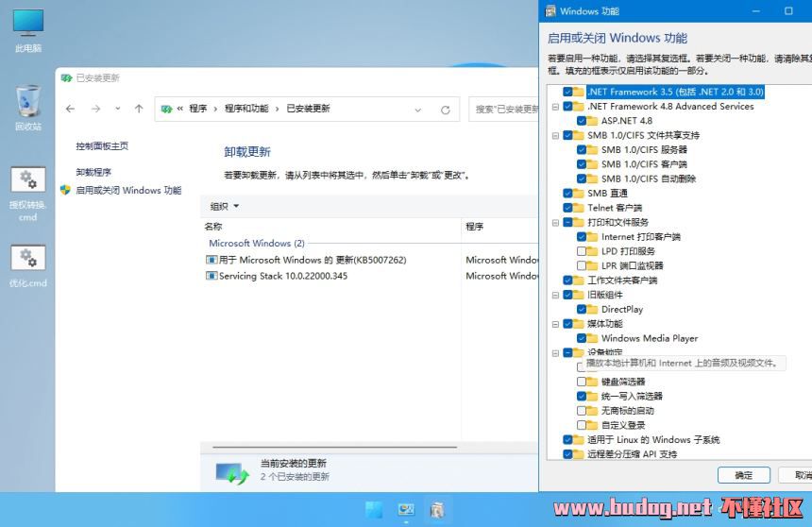Refresh the 已安装更新 list
The height and width of the screenshot is (527, 812).
pyautogui.click(x=446, y=110)
